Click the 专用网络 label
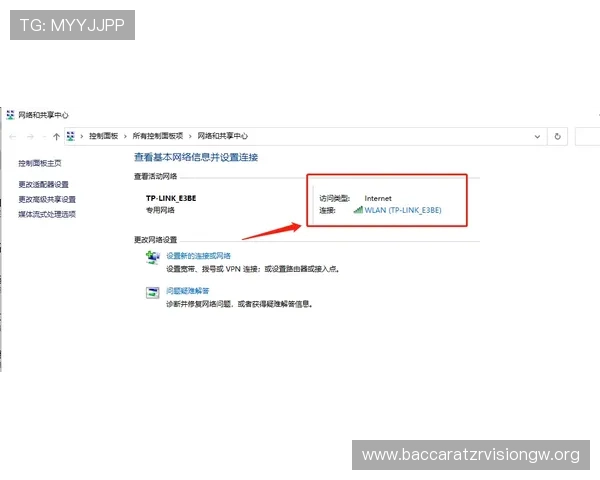600x480 pixels. pyautogui.click(x=160, y=210)
